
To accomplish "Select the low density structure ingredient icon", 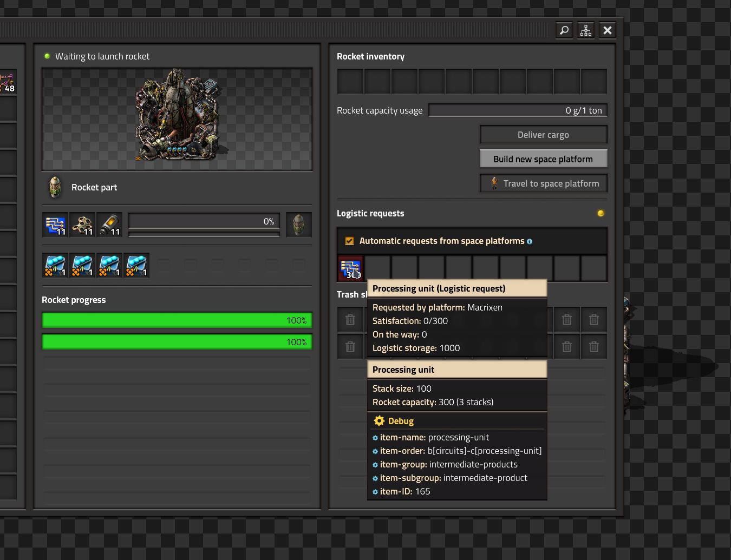I will tap(82, 225).
